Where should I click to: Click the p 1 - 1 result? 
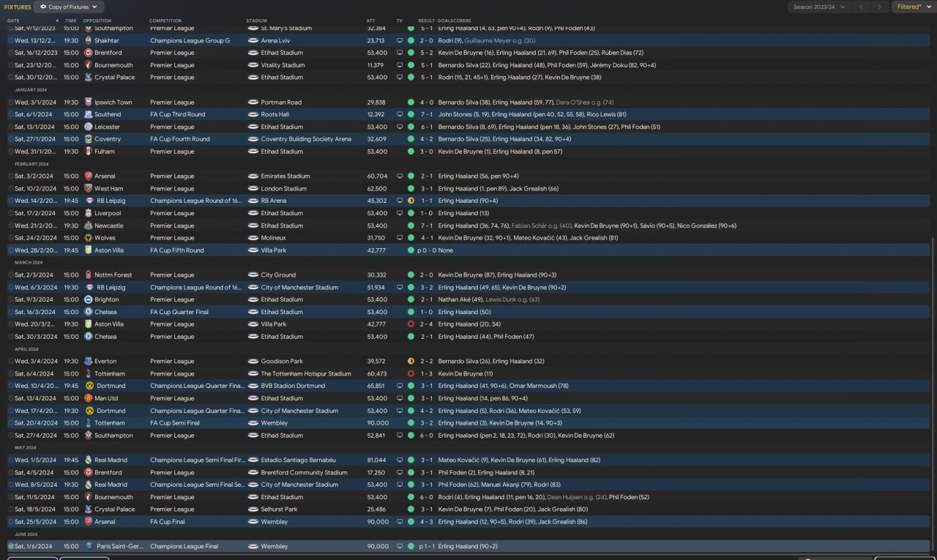pyautogui.click(x=426, y=546)
